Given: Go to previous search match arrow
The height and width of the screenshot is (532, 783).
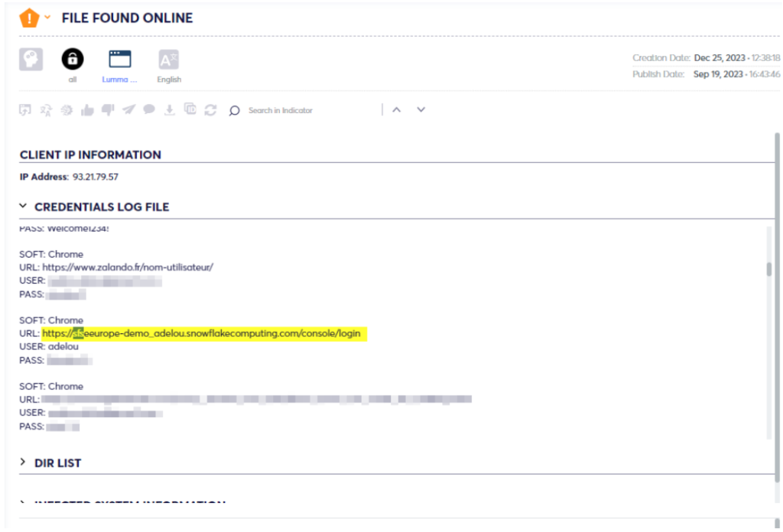Looking at the screenshot, I should coord(397,110).
